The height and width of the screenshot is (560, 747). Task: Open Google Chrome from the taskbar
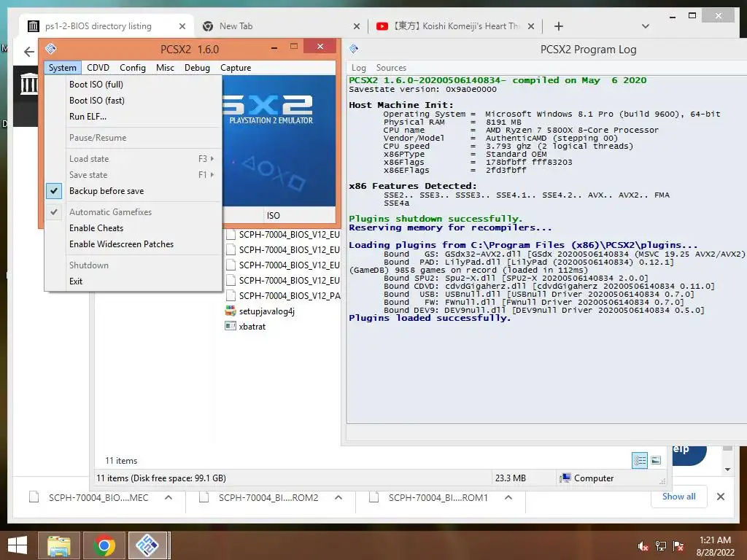(104, 545)
